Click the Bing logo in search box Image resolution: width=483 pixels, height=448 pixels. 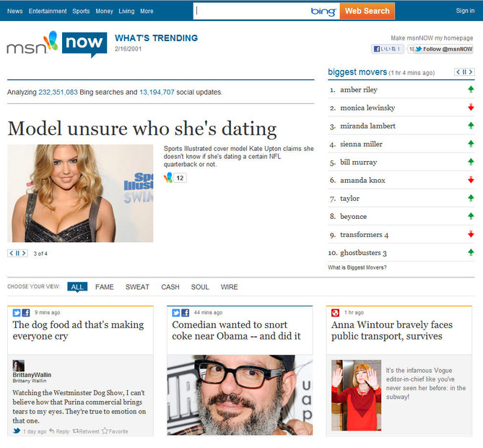(323, 12)
